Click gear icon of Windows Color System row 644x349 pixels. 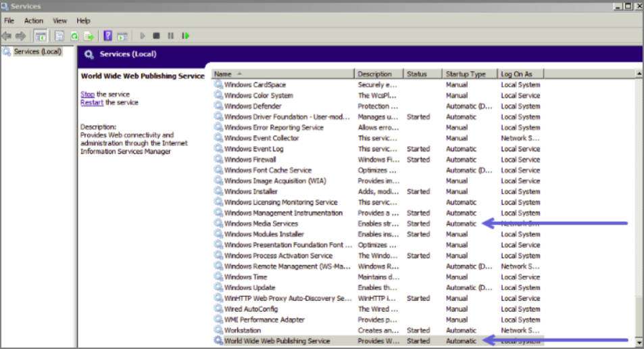point(218,95)
